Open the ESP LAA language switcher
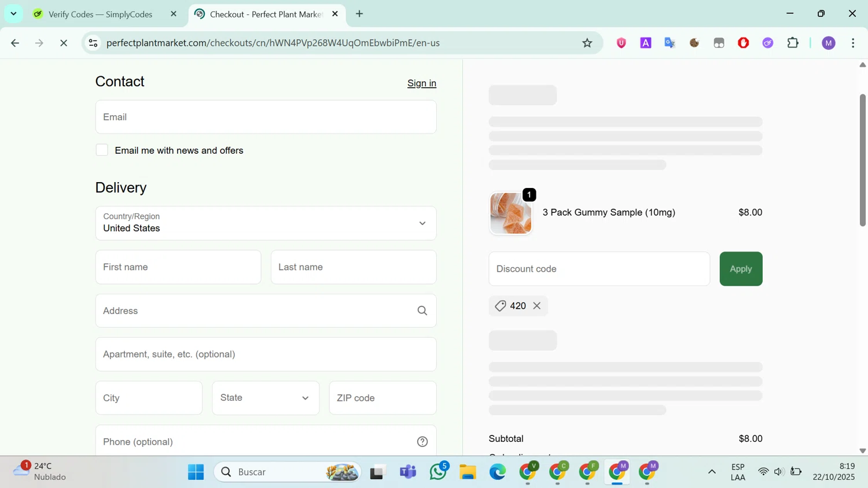868x488 pixels. click(738, 472)
